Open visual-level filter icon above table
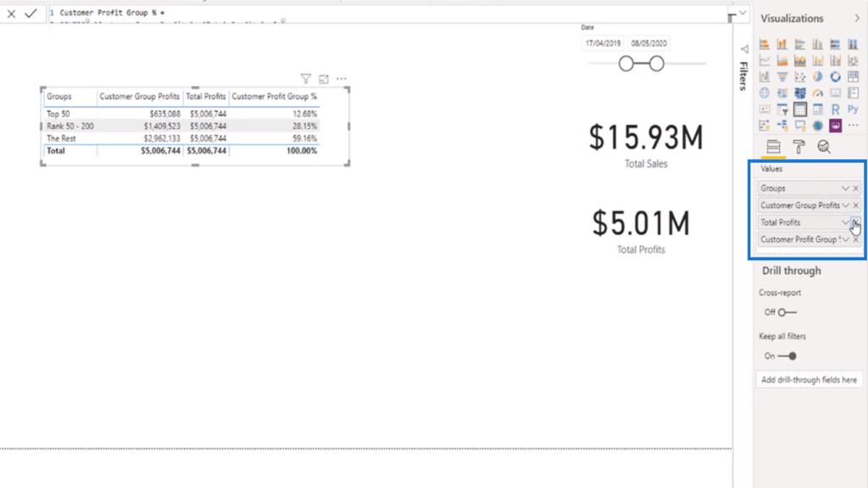Image resolution: width=868 pixels, height=488 pixels. click(x=305, y=79)
